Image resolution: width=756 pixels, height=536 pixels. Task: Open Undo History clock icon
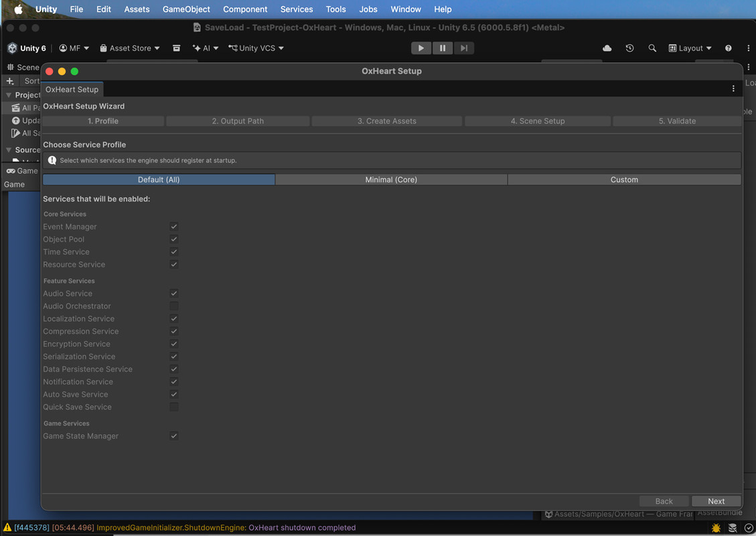coord(629,48)
